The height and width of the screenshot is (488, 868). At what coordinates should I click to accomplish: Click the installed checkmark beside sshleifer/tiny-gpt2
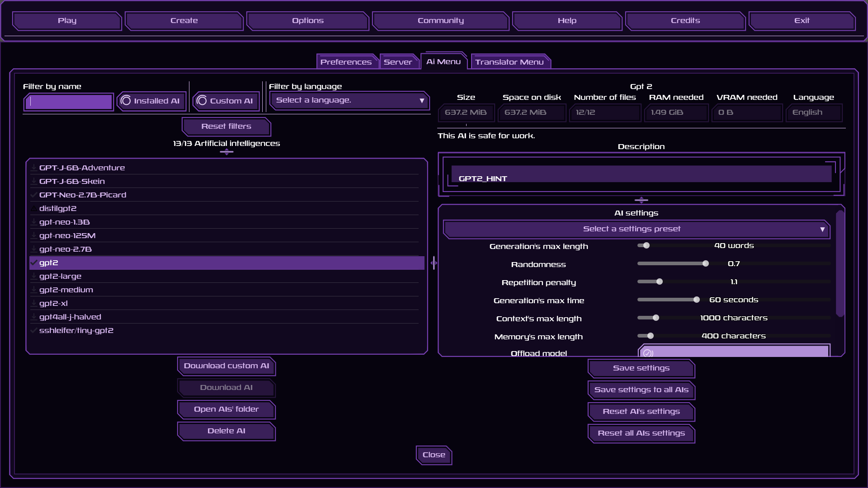pos(34,330)
